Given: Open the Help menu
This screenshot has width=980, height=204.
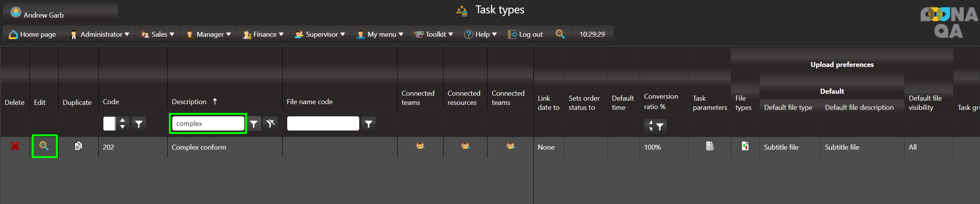Looking at the screenshot, I should tap(481, 34).
